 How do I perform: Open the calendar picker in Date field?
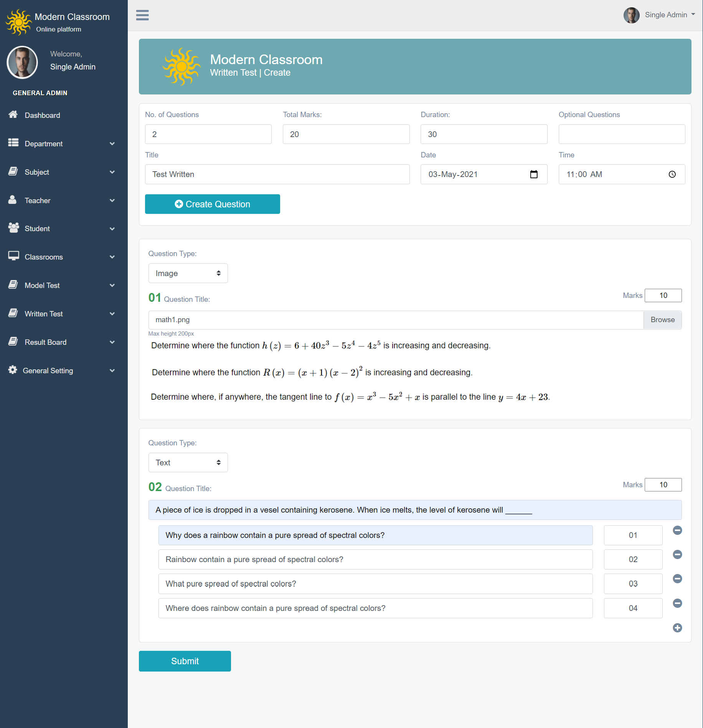tap(534, 174)
